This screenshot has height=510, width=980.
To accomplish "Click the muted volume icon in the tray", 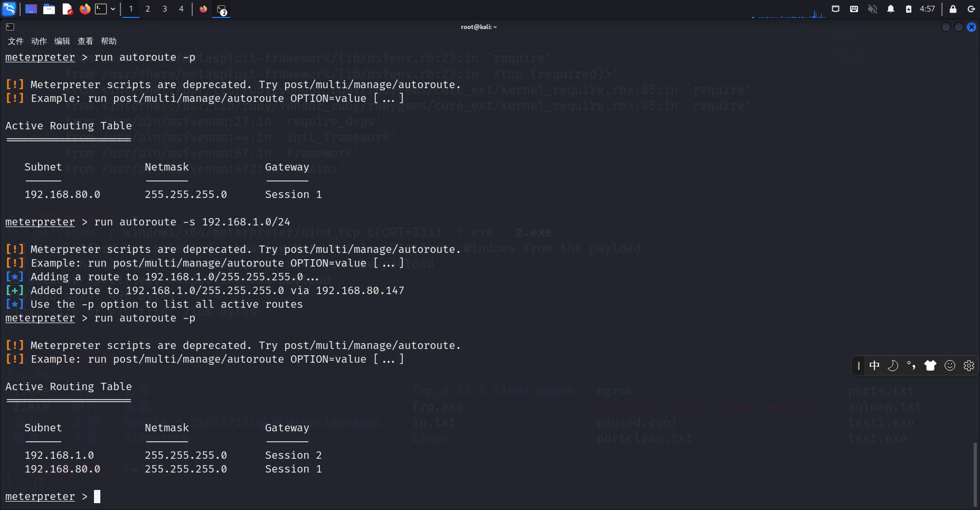I will [872, 9].
